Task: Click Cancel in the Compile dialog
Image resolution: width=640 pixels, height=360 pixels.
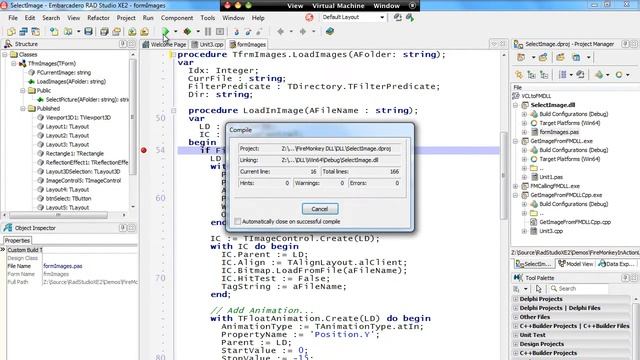Action: 320,209
